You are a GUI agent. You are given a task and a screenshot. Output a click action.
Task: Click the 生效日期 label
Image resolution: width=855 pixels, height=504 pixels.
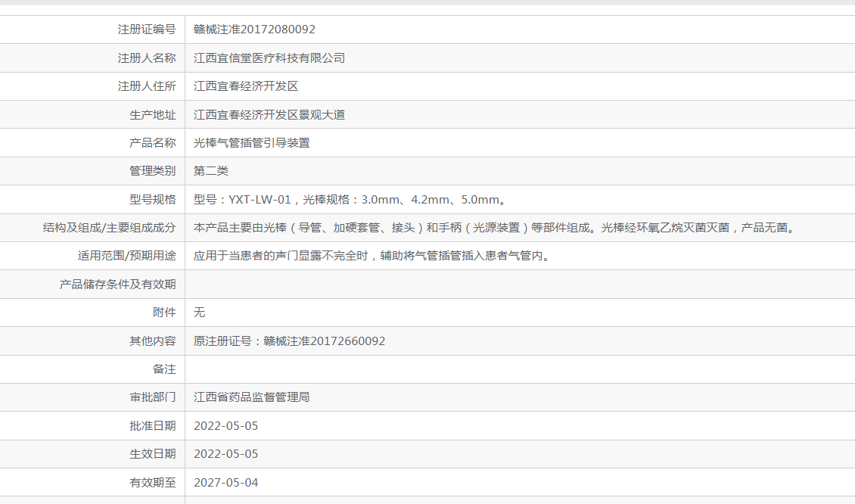tap(153, 454)
